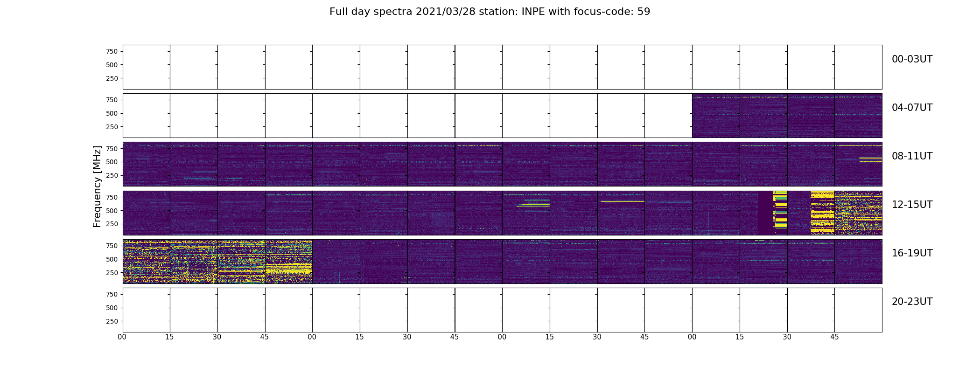Select the 500 tick of the 04-07UT row
Image resolution: width=980 pixels, height=373 pixels.
point(112,113)
